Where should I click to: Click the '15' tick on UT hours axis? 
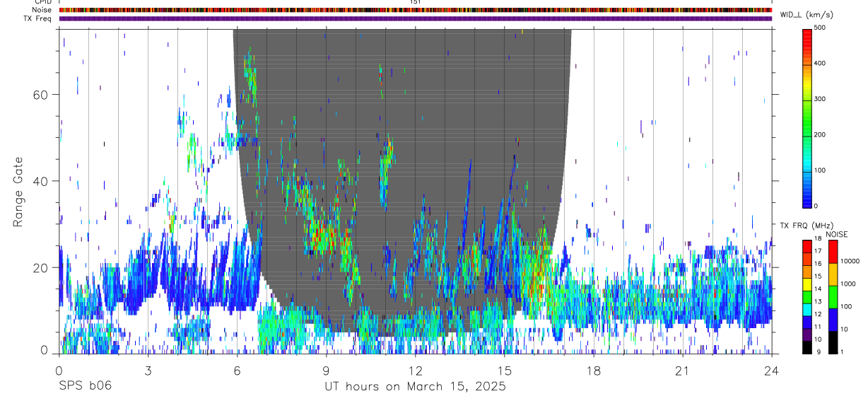coord(504,370)
